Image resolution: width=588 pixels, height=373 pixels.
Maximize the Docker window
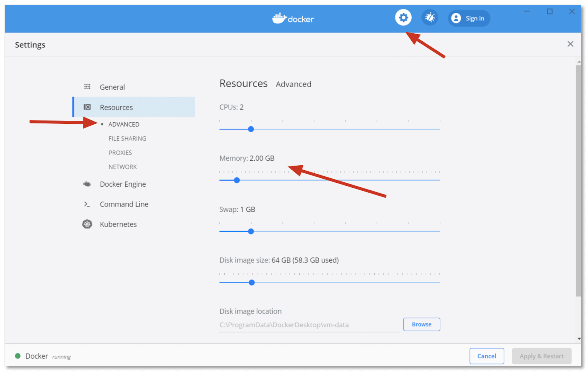tap(549, 11)
